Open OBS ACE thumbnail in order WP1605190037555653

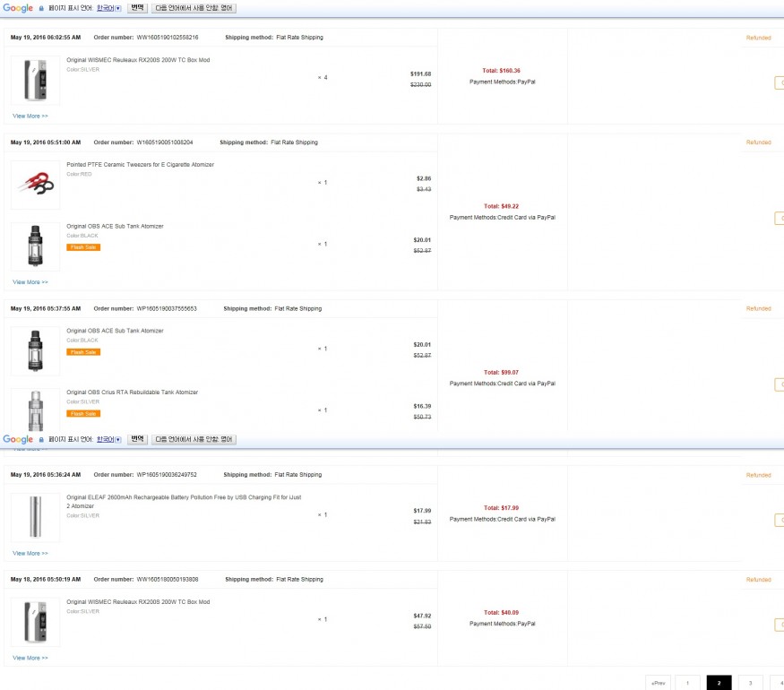tap(36, 351)
